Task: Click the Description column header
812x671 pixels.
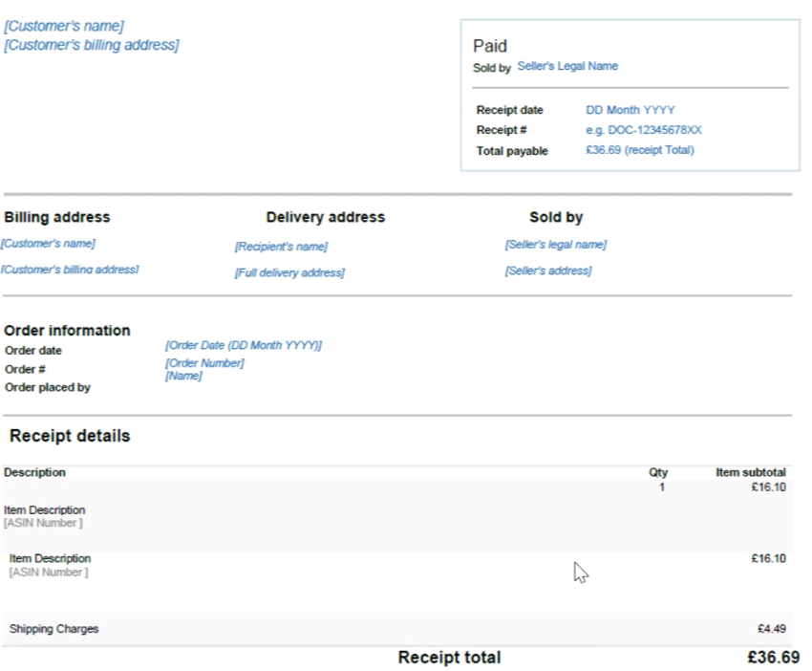Action: tap(34, 472)
